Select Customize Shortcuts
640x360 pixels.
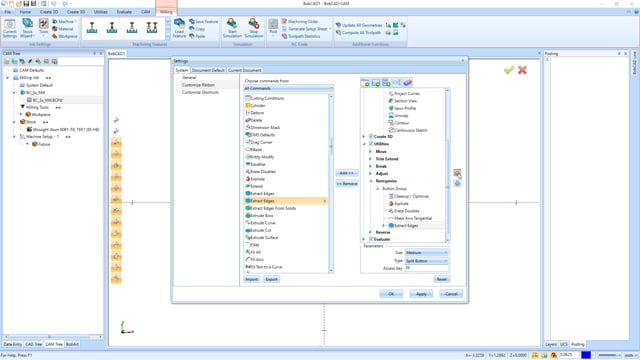click(x=200, y=92)
